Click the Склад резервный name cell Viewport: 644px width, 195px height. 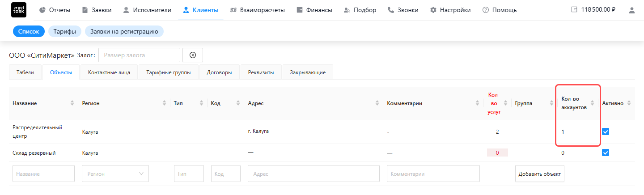click(34, 153)
